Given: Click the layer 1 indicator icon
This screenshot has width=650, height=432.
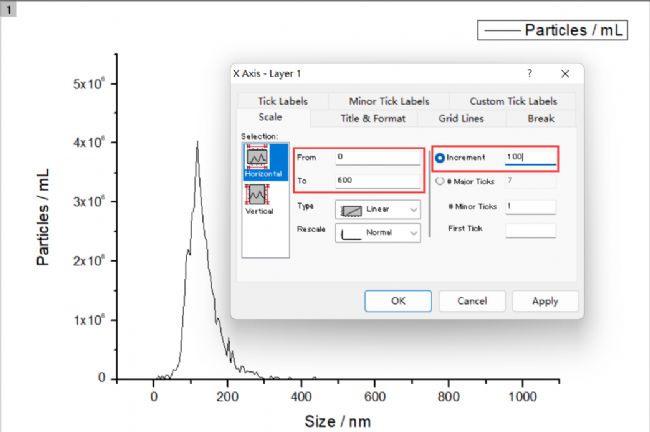Looking at the screenshot, I should pyautogui.click(x=9, y=8).
